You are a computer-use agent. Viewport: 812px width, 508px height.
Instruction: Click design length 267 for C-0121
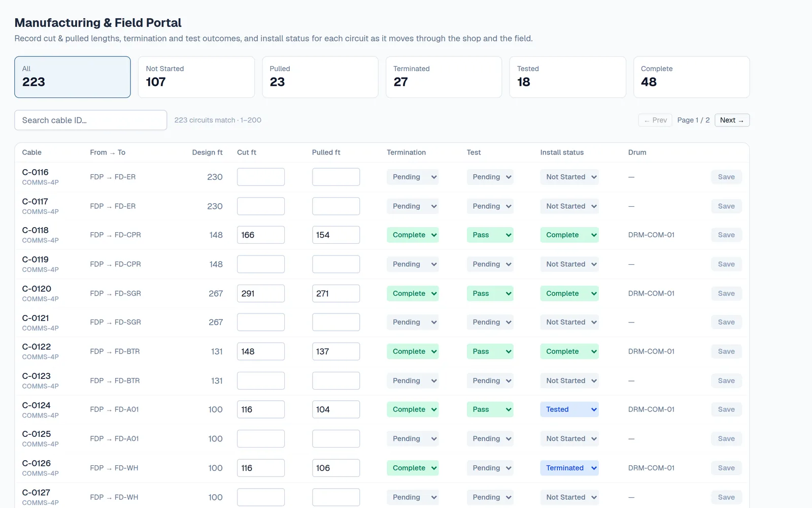(216, 322)
